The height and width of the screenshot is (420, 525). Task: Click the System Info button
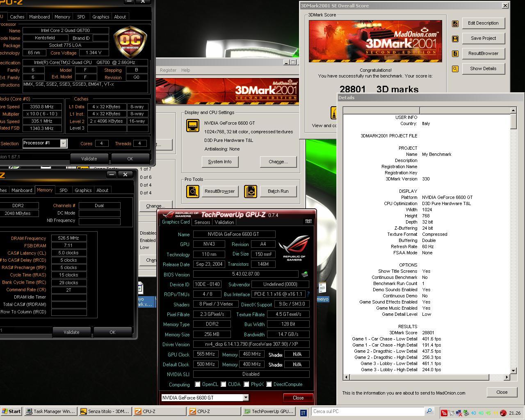point(220,162)
